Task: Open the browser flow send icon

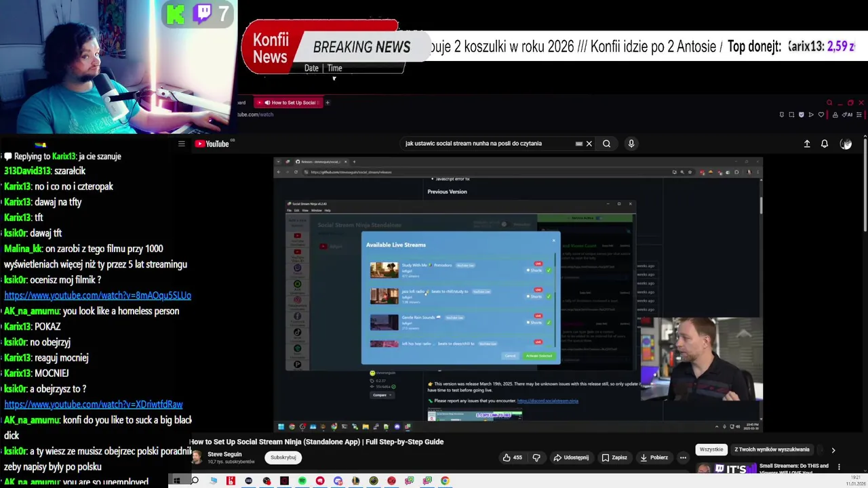Action: click(x=811, y=115)
